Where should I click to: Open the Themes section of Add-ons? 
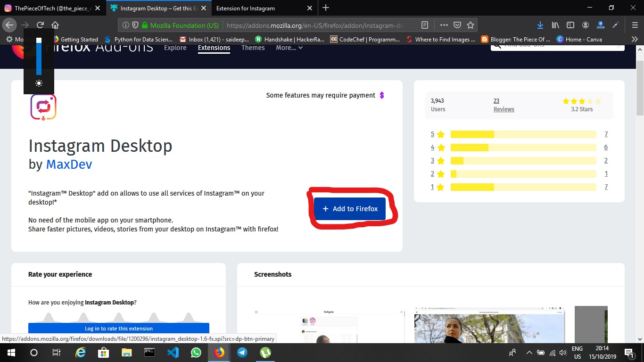tap(253, 48)
